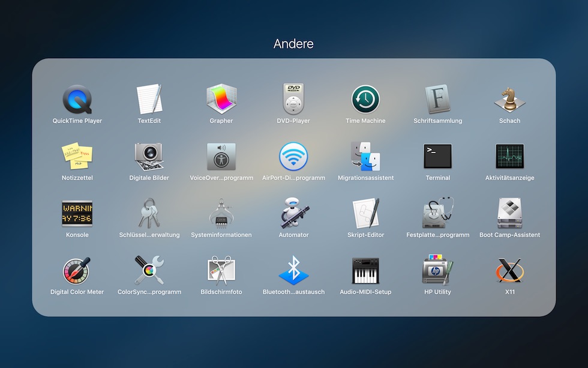The height and width of the screenshot is (368, 588).
Task: Open the Terminal app
Action: coord(437,156)
